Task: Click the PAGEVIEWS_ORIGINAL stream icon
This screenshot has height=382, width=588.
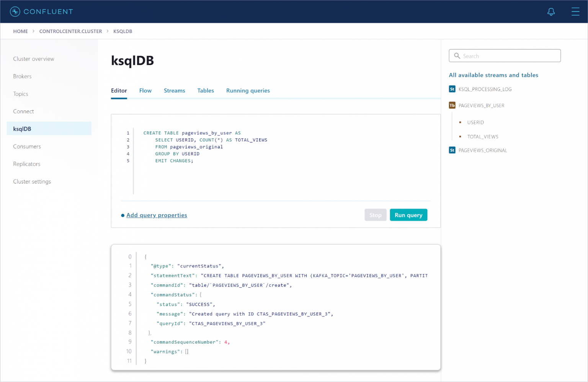Action: click(452, 150)
